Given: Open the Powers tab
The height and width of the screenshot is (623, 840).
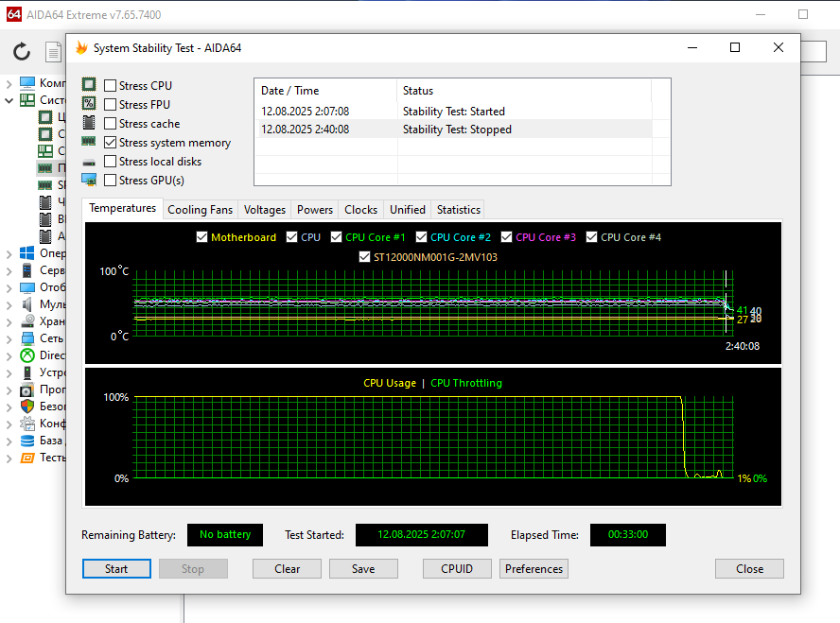Looking at the screenshot, I should (315, 210).
